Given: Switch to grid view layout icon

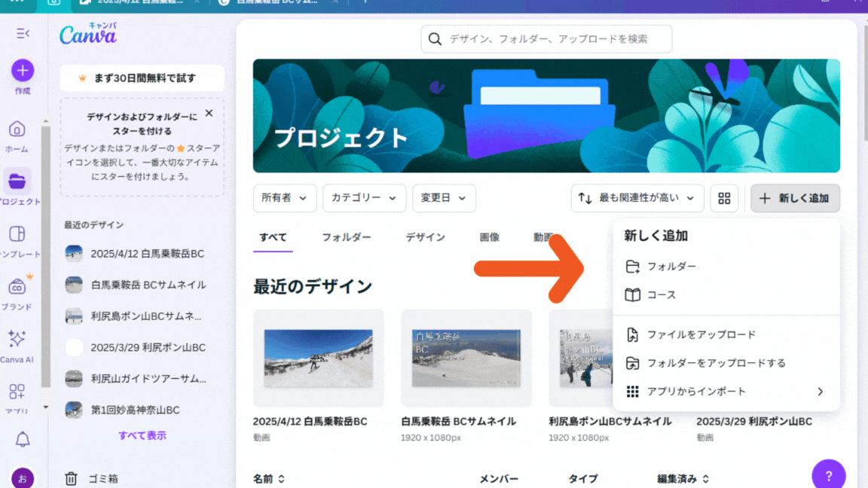Looking at the screenshot, I should pyautogui.click(x=724, y=198).
